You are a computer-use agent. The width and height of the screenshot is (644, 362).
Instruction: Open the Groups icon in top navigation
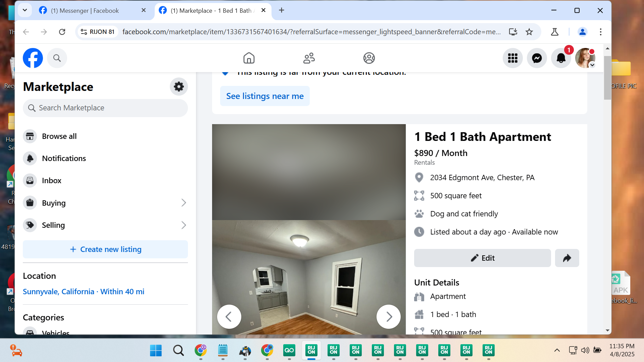369,58
